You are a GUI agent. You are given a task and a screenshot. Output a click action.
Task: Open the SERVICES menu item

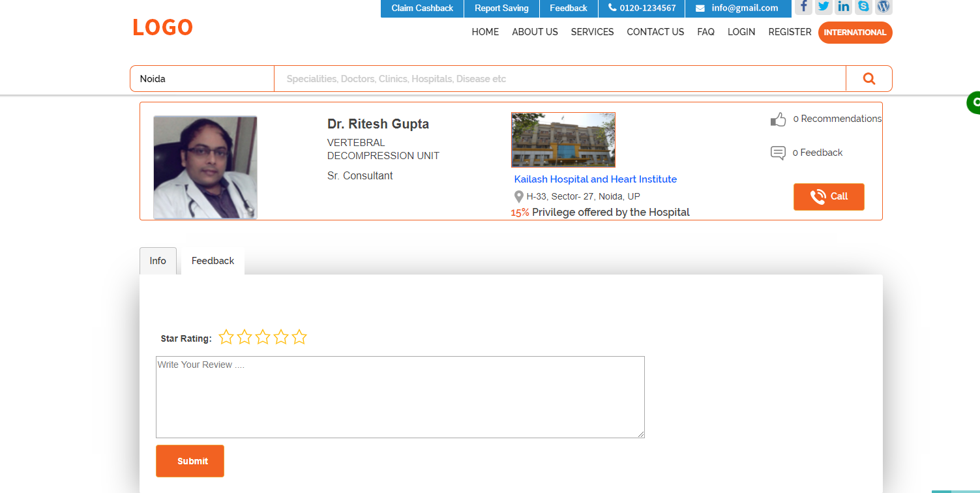click(592, 31)
